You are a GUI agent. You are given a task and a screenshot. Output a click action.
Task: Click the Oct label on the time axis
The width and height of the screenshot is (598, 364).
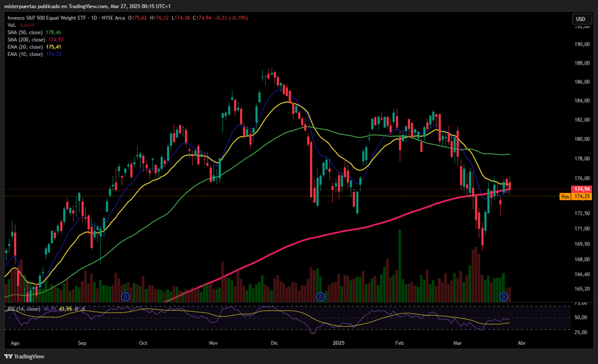pos(143,343)
